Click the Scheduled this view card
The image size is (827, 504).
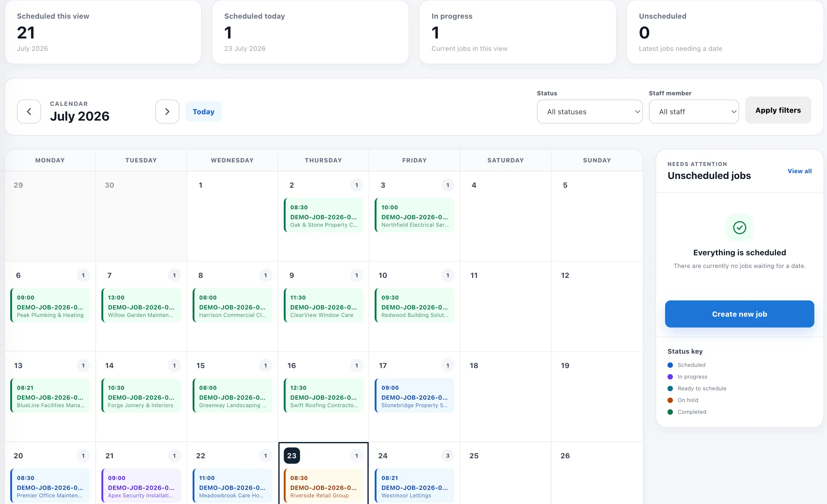tap(103, 32)
